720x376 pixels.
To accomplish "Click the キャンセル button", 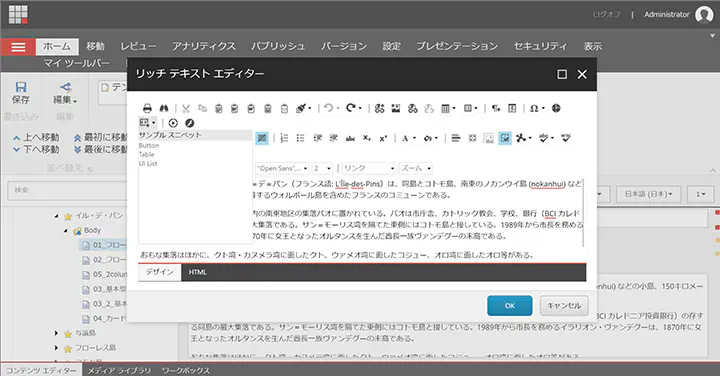I will (564, 305).
